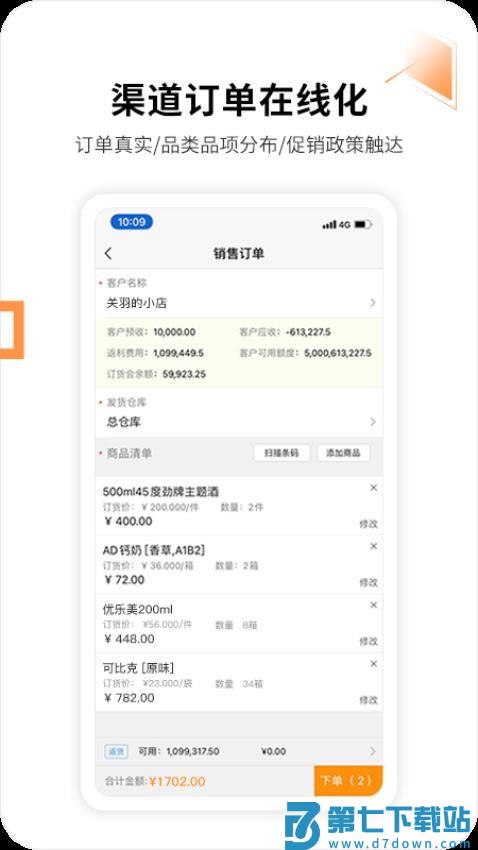
Task: Expand the rebate row chevron at bottom
Action: pos(372,751)
